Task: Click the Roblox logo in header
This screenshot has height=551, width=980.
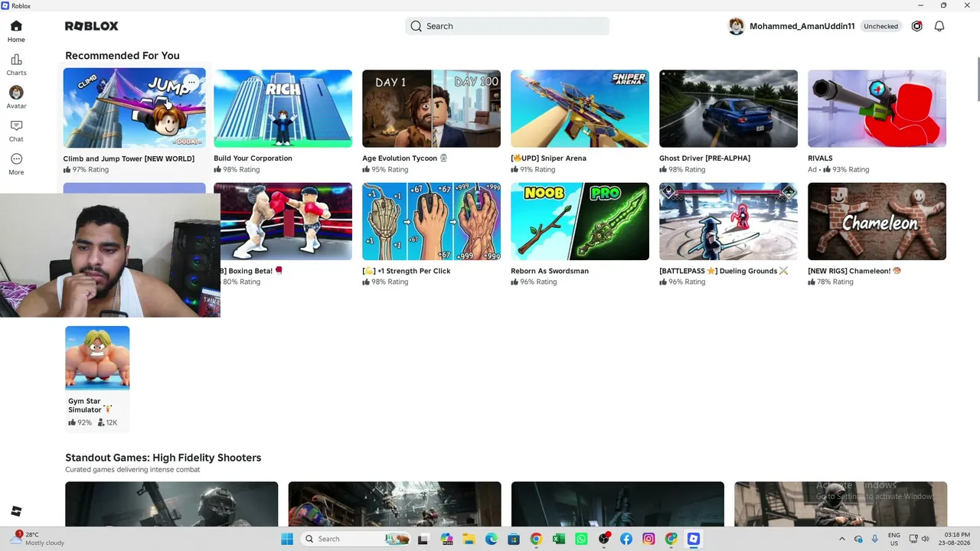Action: [x=92, y=26]
